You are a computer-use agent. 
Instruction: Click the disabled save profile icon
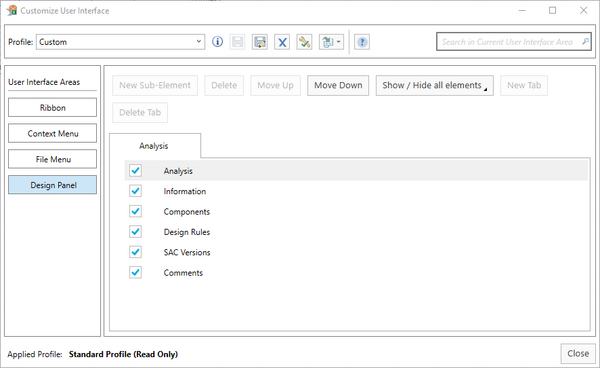pos(237,42)
